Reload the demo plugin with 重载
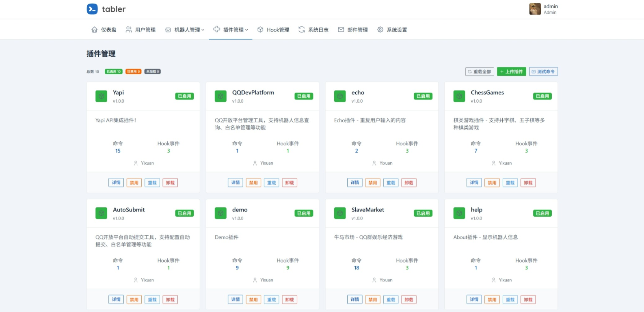Viewport: 644px width, 312px height. click(x=272, y=299)
